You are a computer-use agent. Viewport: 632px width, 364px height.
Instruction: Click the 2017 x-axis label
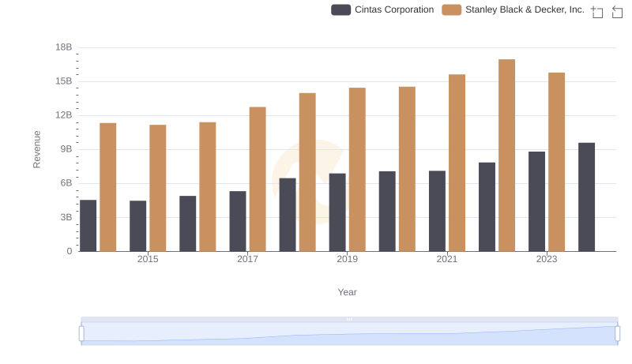(x=247, y=259)
